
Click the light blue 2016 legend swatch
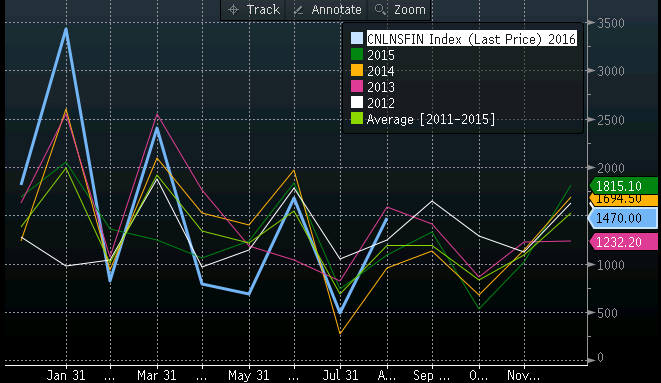coord(357,38)
